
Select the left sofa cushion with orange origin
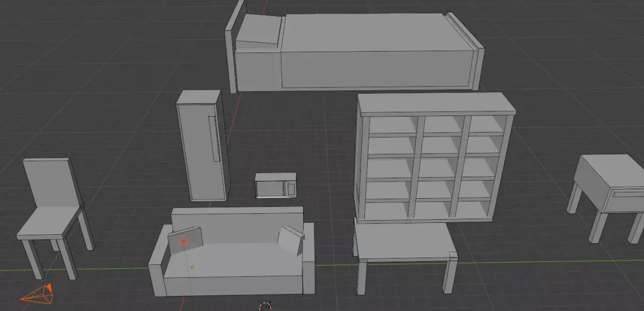click(x=185, y=241)
